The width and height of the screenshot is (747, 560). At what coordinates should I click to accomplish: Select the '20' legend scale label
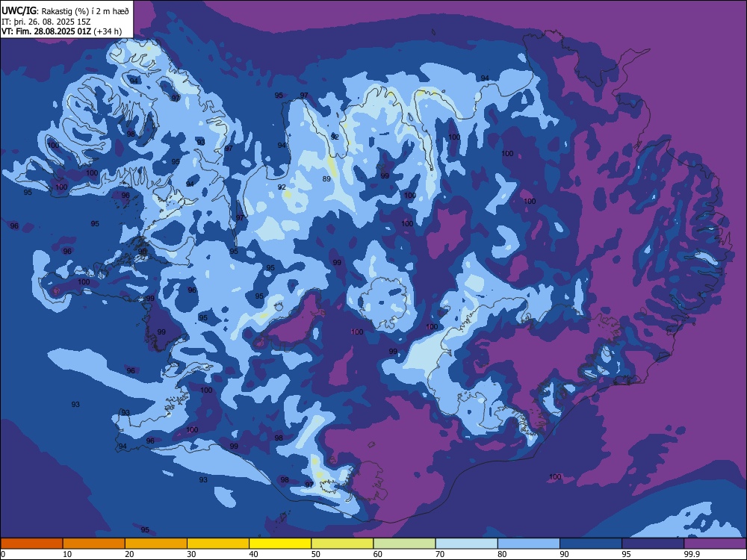pos(129,554)
